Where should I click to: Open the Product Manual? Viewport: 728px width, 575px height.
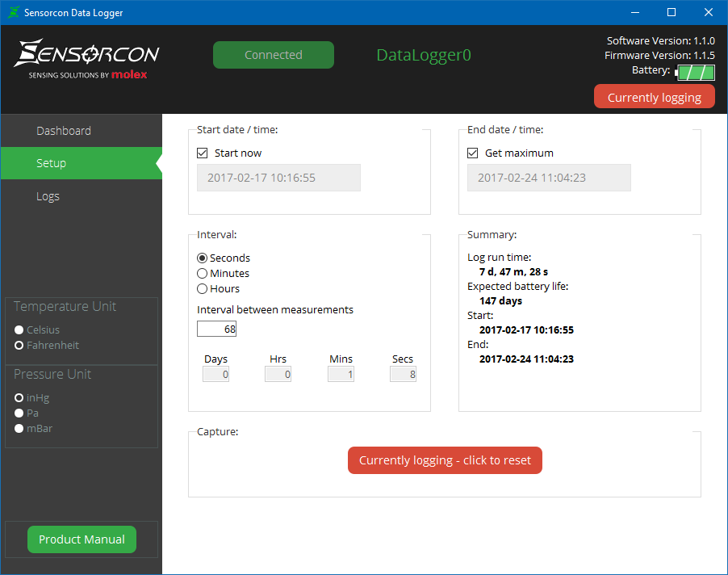[x=82, y=539]
